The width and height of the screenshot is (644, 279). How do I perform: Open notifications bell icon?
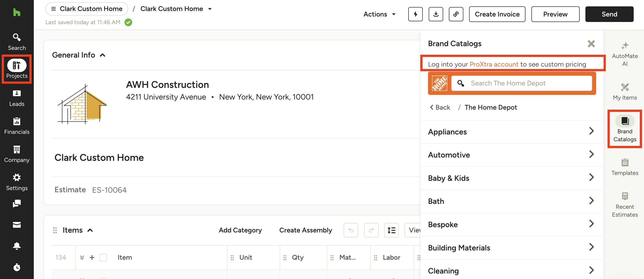coord(17,246)
